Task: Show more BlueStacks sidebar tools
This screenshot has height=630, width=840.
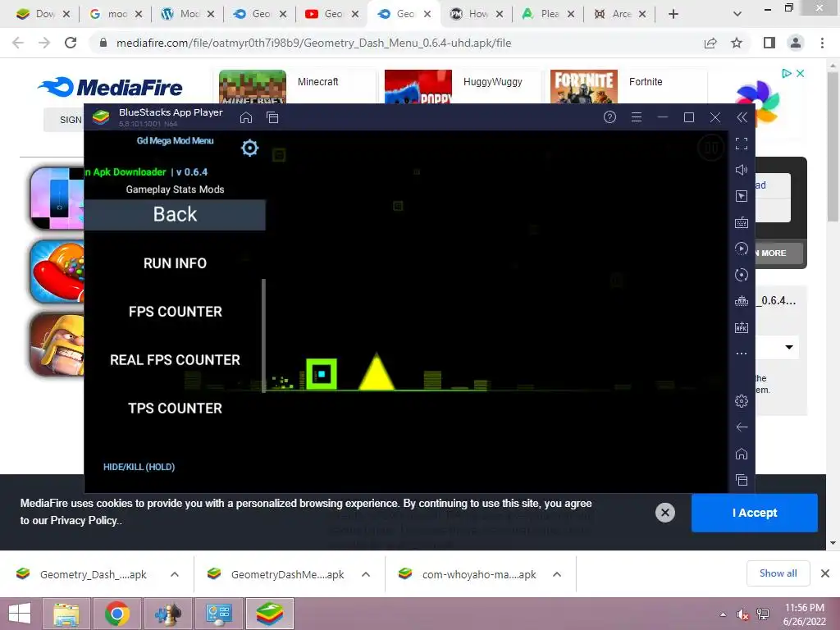Action: [x=742, y=354]
